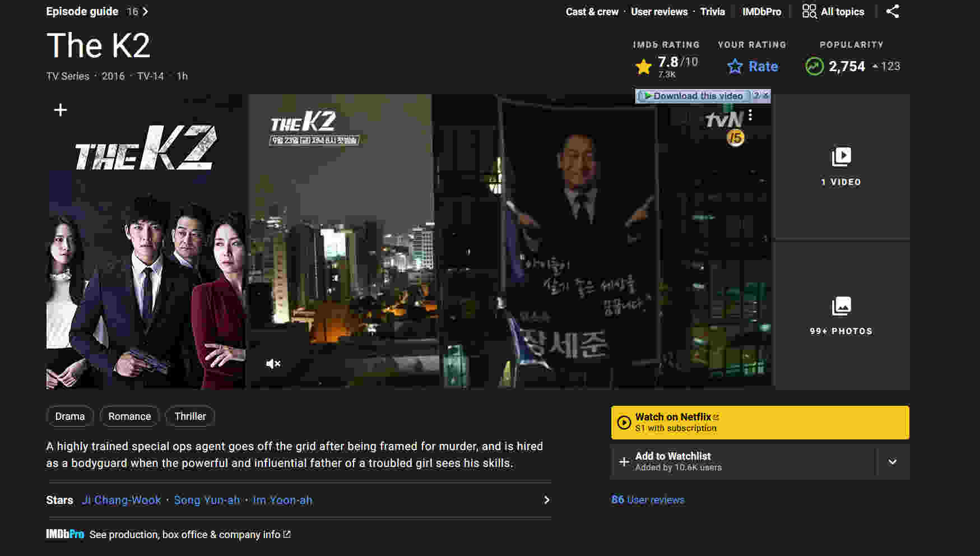Click the 2016 release year link
Viewport: 980px width, 556px height.
113,76
